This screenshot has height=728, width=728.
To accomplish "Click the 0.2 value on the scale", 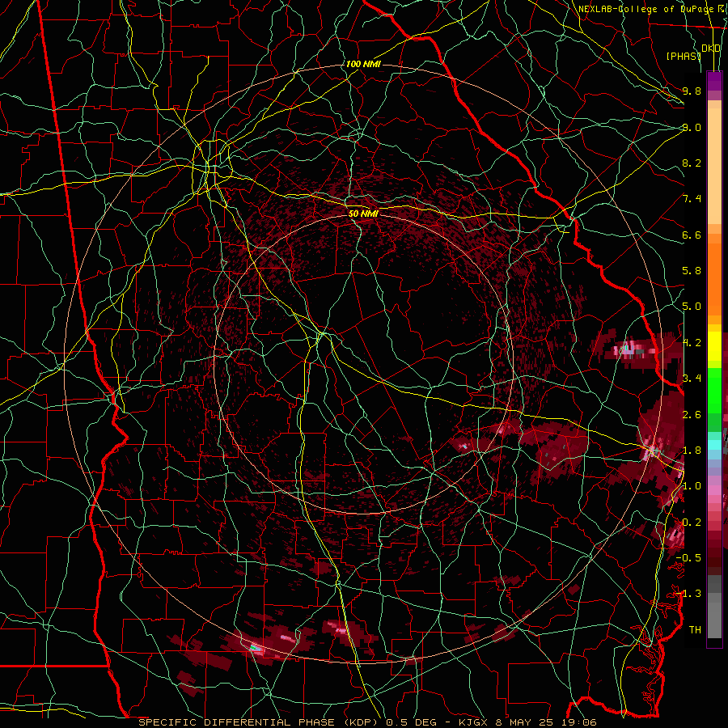I will 692,523.
